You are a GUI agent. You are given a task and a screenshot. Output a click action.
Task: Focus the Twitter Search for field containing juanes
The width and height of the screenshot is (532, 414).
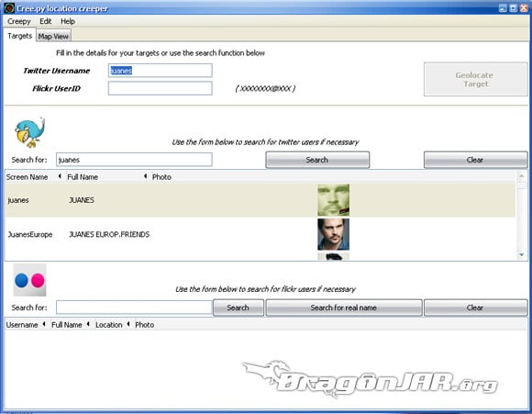pyautogui.click(x=134, y=160)
